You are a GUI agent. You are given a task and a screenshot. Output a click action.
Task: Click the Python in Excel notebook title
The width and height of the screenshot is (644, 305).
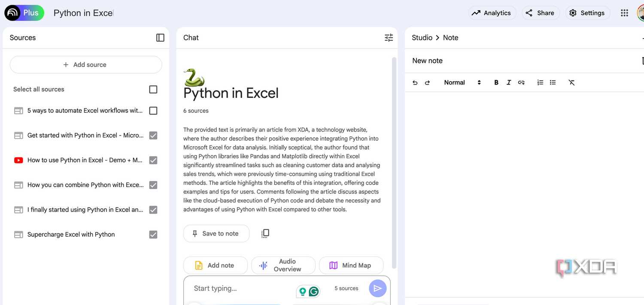83,13
